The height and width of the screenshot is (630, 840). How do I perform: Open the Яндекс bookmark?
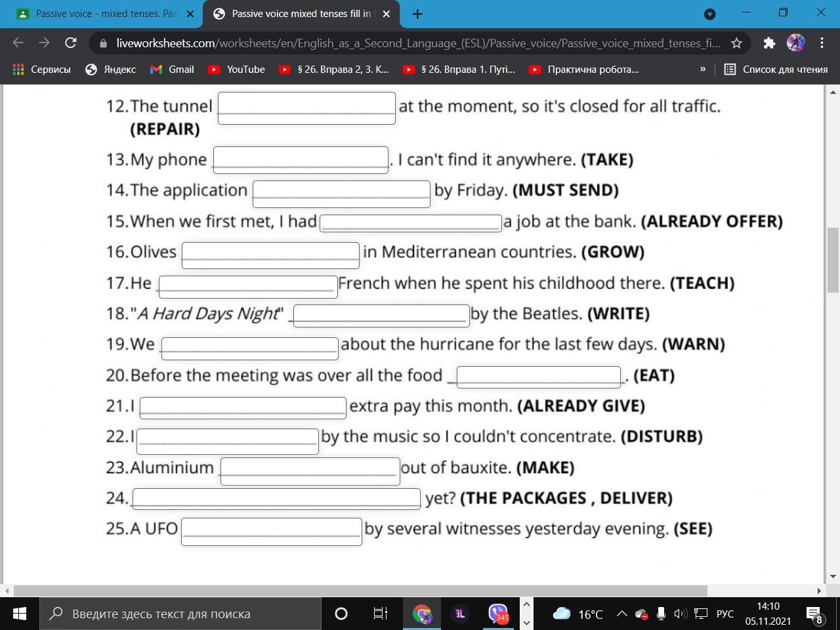[111, 69]
